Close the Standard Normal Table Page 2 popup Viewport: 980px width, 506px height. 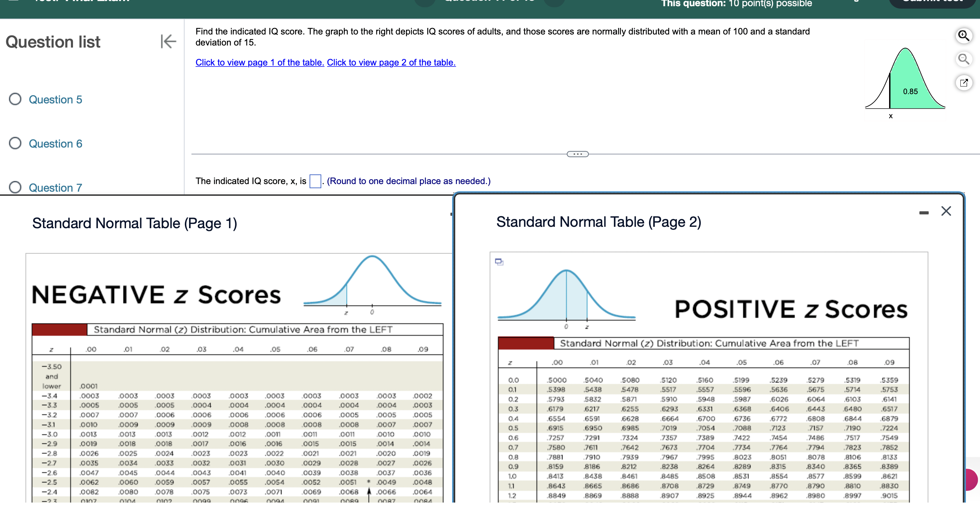[x=946, y=211]
